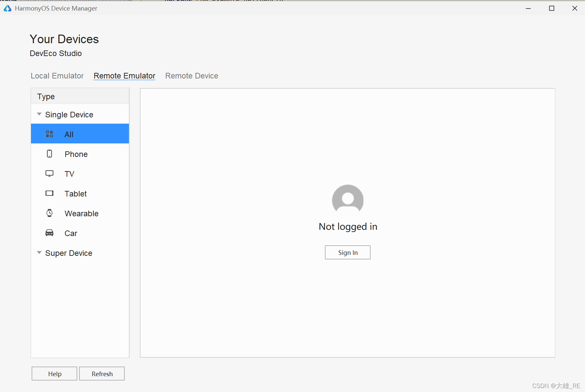Select the Remote Emulator tab
This screenshot has height=392, width=585.
(x=124, y=76)
